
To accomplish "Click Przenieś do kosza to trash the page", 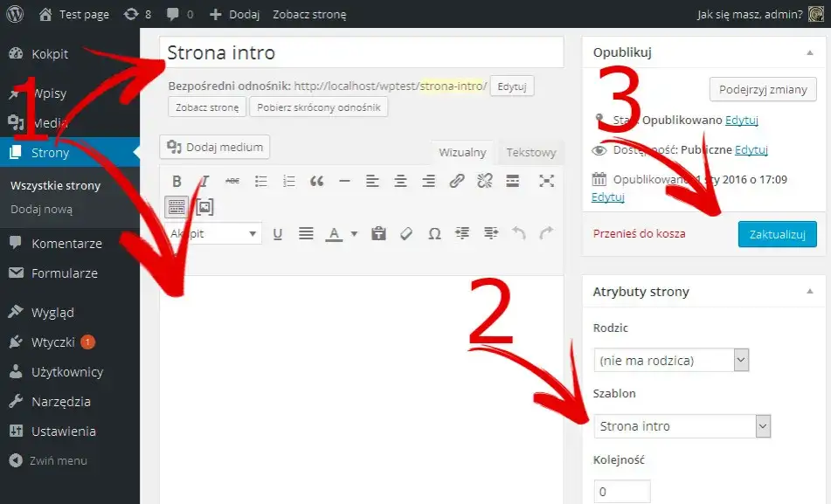I will click(x=639, y=233).
